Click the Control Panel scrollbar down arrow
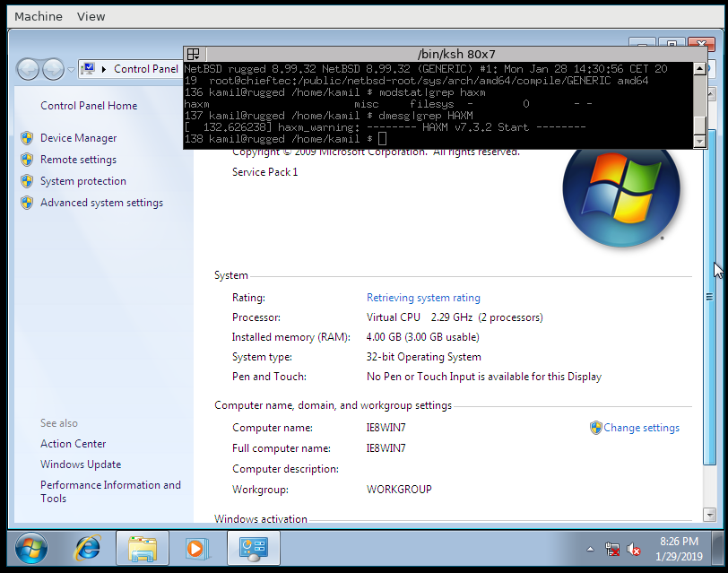 pyautogui.click(x=709, y=514)
